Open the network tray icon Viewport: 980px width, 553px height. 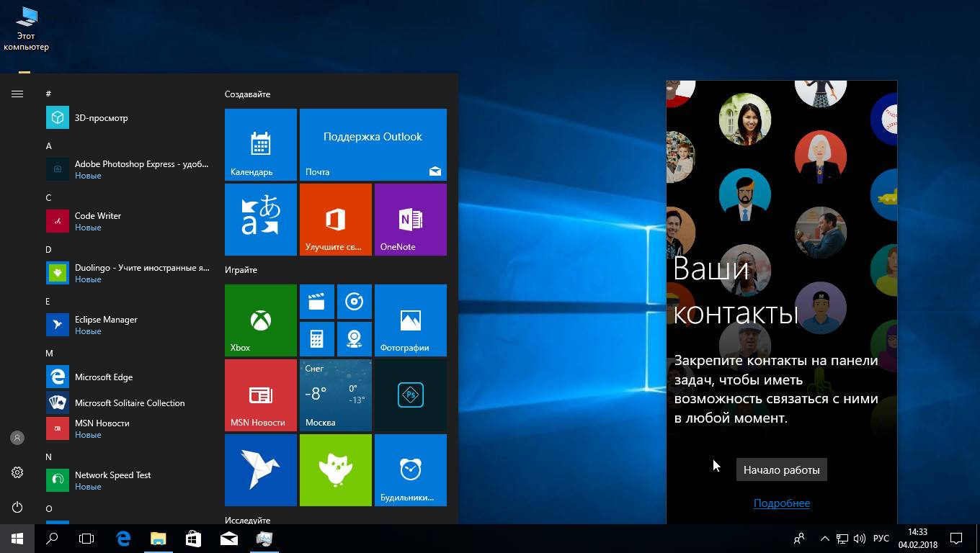click(x=842, y=539)
